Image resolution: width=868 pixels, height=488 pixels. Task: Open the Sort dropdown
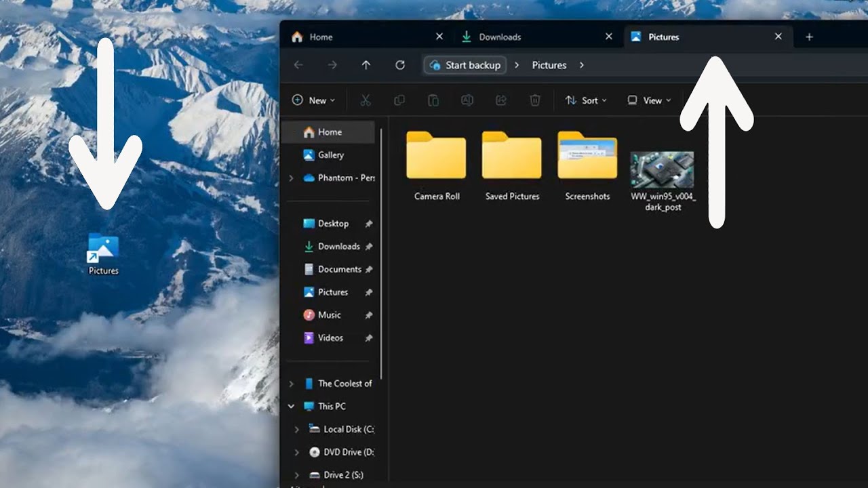(586, 100)
